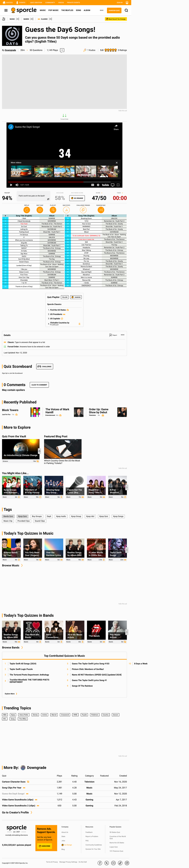Open the Community menu item
Image resolution: width=189 pixels, height=868 pixels.
tap(50, 2)
